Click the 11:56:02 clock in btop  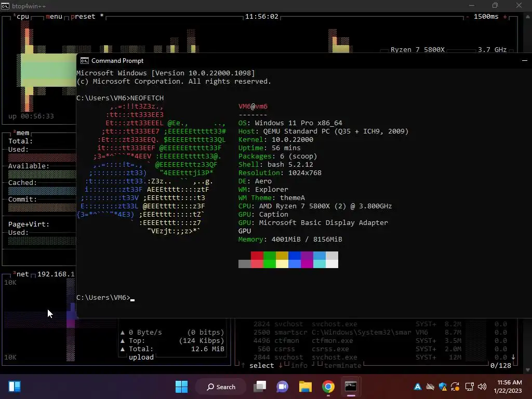click(x=262, y=16)
